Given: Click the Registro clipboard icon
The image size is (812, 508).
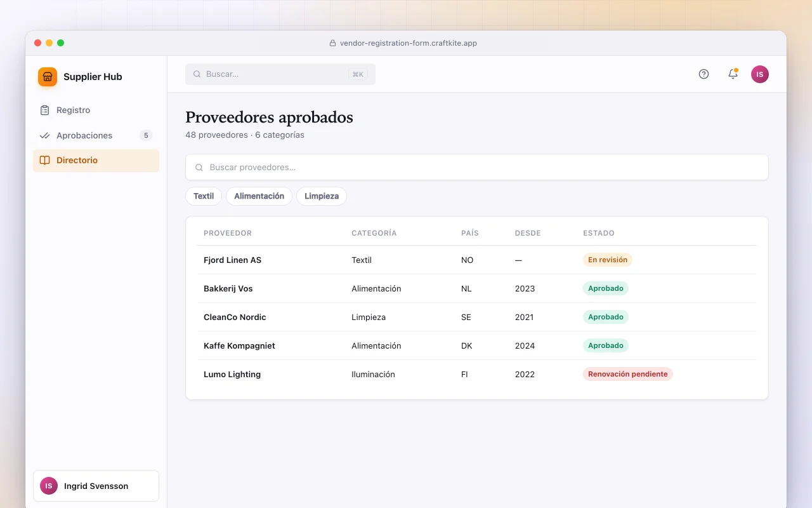Looking at the screenshot, I should (44, 110).
